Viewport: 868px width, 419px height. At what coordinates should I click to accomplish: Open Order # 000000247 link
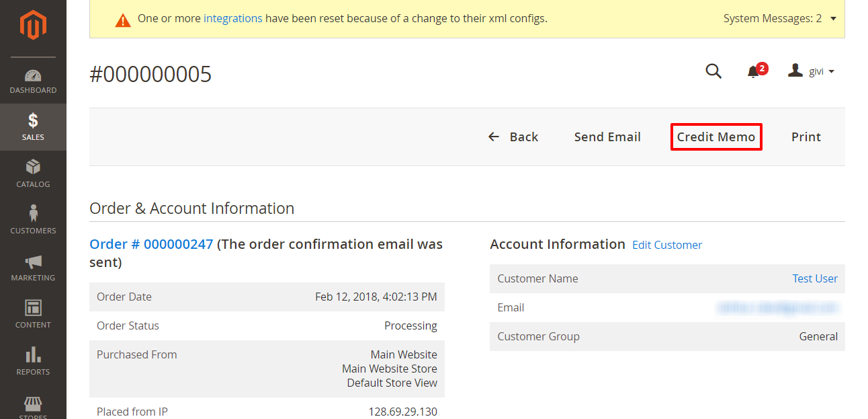click(x=151, y=244)
